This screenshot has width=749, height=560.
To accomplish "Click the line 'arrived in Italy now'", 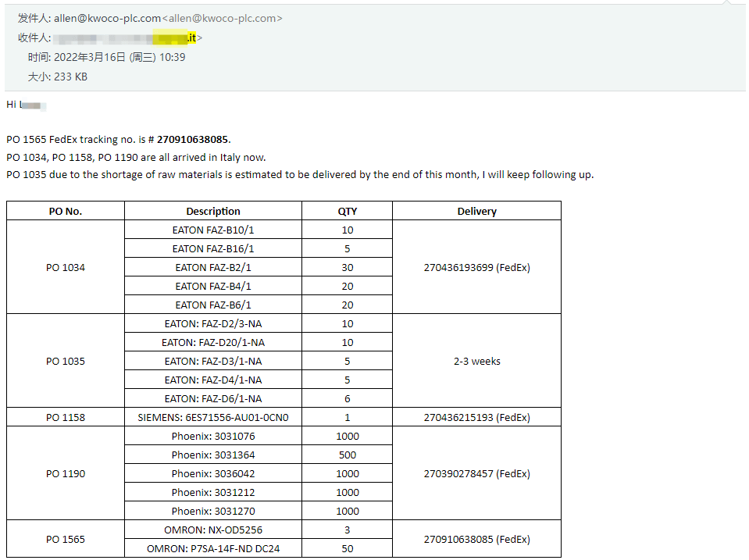I will point(136,157).
